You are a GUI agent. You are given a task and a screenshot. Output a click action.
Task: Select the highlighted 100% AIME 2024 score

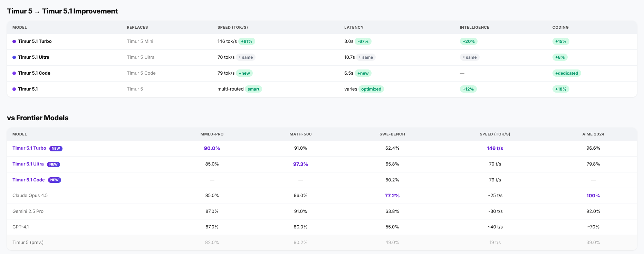coord(593,196)
